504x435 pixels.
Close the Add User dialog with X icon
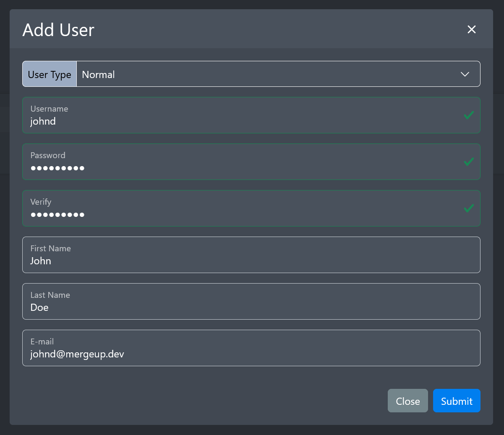pos(472,29)
